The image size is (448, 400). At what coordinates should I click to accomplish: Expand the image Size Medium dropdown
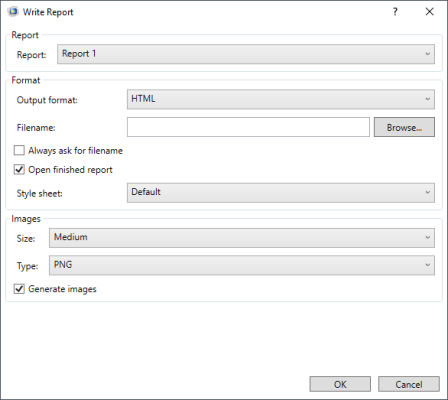click(x=242, y=238)
